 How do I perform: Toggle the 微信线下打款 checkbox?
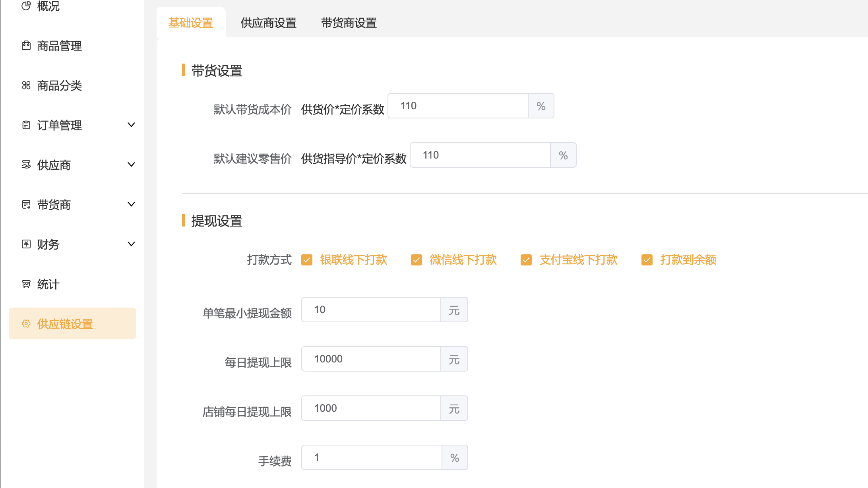coord(417,260)
